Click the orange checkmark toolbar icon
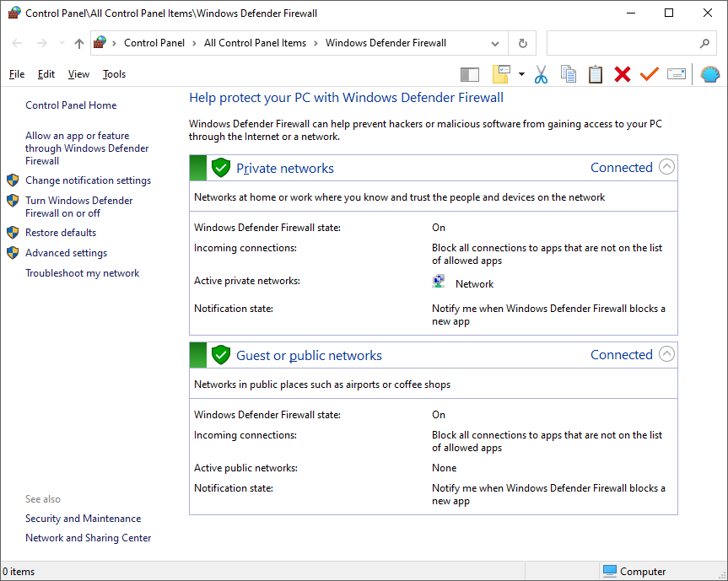The width and height of the screenshot is (728, 581). coord(649,74)
